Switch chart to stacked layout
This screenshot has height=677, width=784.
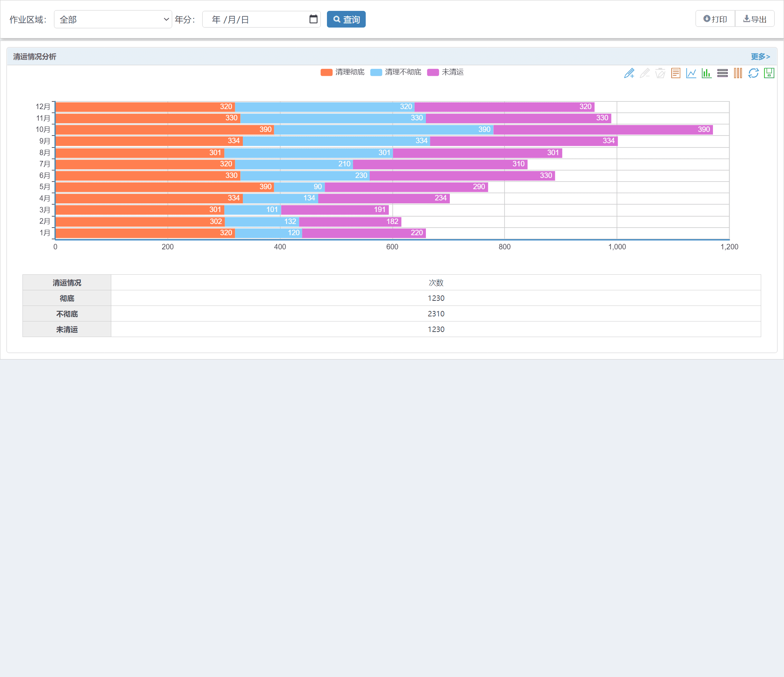(722, 73)
